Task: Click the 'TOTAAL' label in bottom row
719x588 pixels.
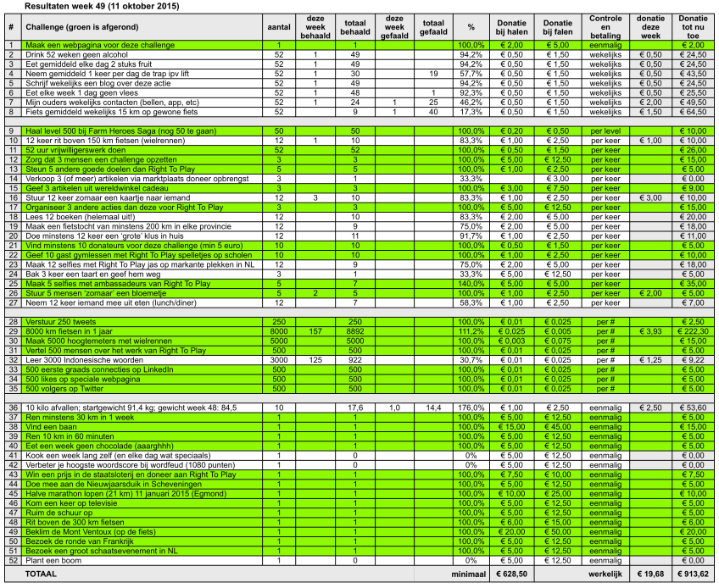Action: point(41,574)
